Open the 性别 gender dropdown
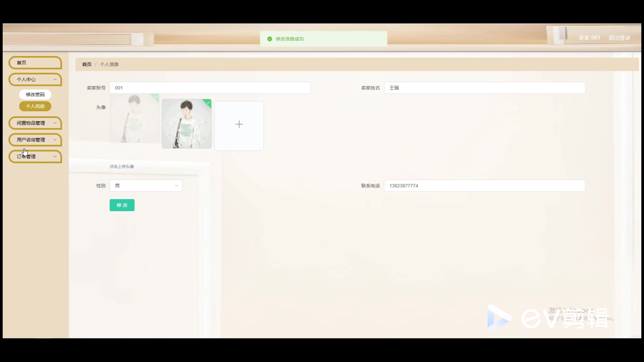 click(x=146, y=186)
